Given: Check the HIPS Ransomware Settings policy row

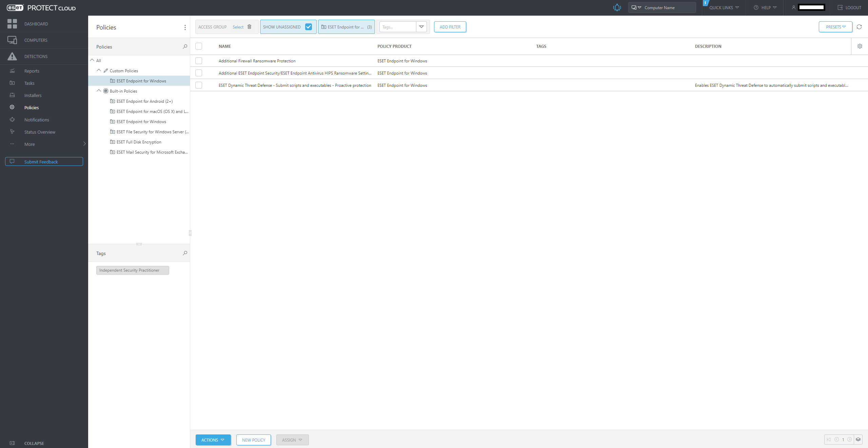Looking at the screenshot, I should pyautogui.click(x=199, y=73).
